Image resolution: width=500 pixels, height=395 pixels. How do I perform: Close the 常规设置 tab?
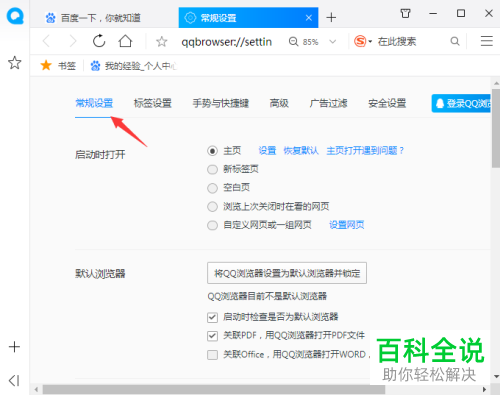(309, 18)
